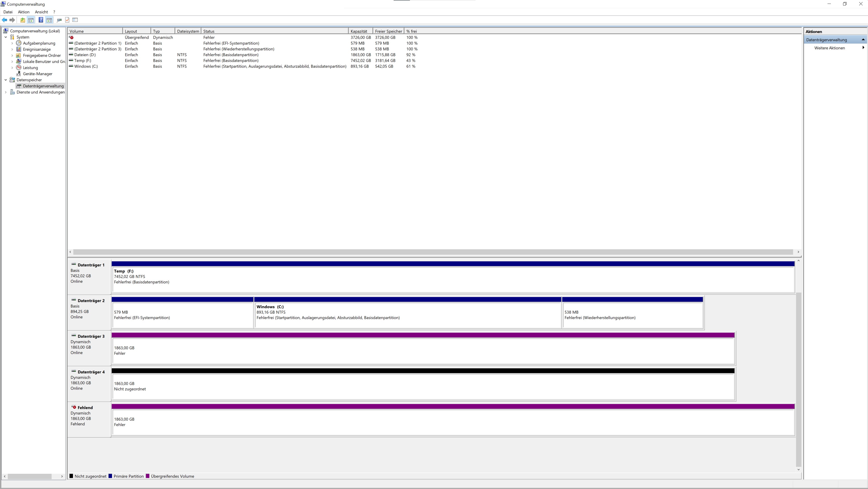Select Fehler volume on Datenträger 3

[423, 348]
